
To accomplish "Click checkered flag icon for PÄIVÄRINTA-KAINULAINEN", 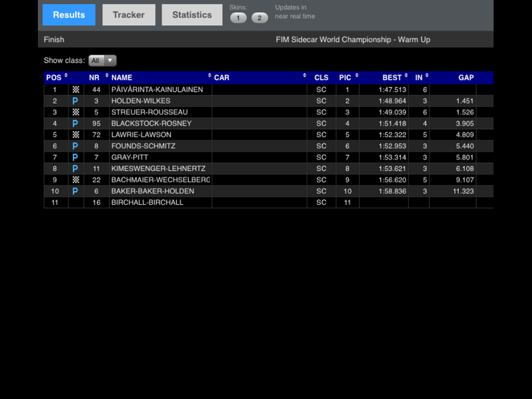I will pos(76,90).
